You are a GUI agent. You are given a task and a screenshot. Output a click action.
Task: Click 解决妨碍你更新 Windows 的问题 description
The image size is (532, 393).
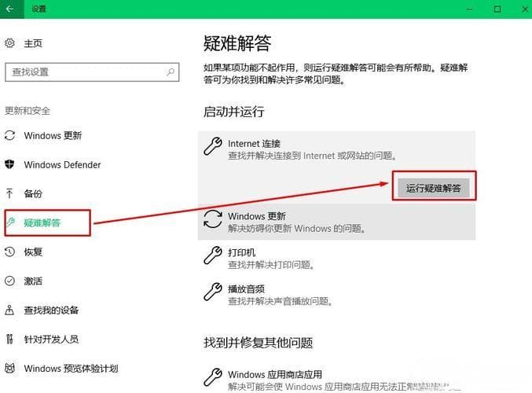[x=297, y=229]
